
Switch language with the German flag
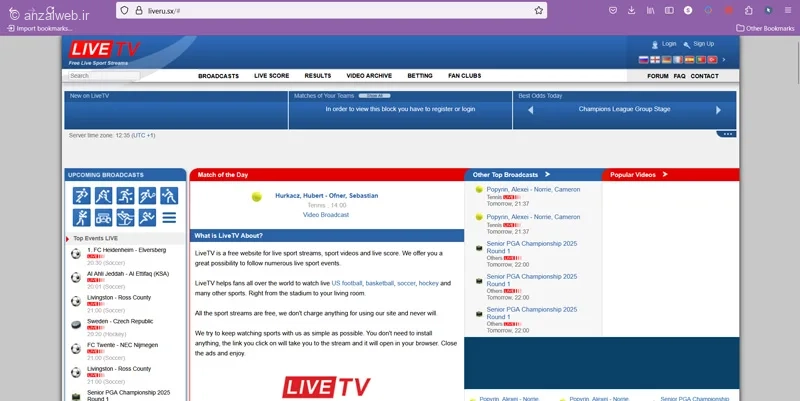pyautogui.click(x=666, y=60)
